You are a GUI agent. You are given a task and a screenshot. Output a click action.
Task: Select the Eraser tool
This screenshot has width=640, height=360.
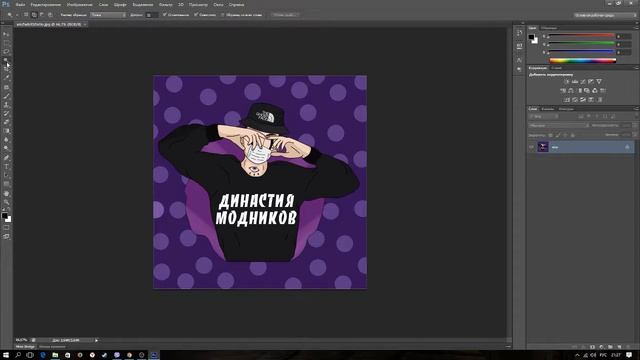(x=6, y=122)
